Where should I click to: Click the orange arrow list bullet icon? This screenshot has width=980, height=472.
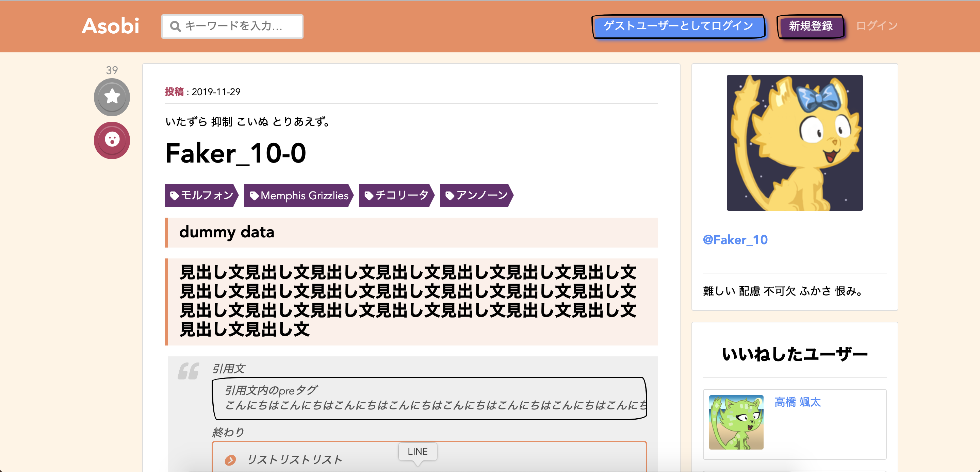pyautogui.click(x=230, y=460)
